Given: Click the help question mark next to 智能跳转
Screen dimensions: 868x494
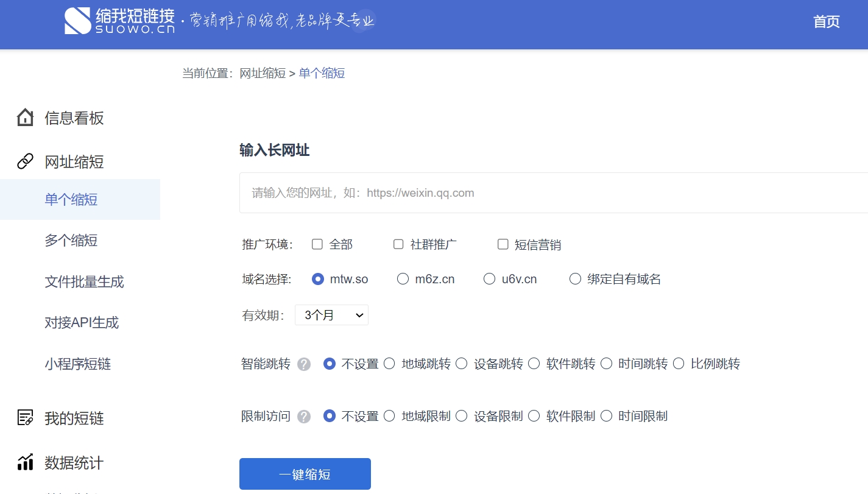Looking at the screenshot, I should [304, 364].
